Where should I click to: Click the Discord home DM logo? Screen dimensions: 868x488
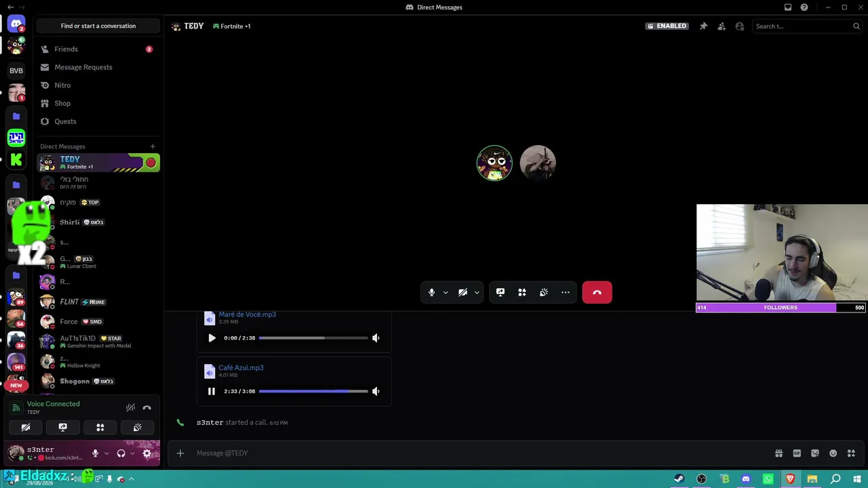tap(16, 24)
